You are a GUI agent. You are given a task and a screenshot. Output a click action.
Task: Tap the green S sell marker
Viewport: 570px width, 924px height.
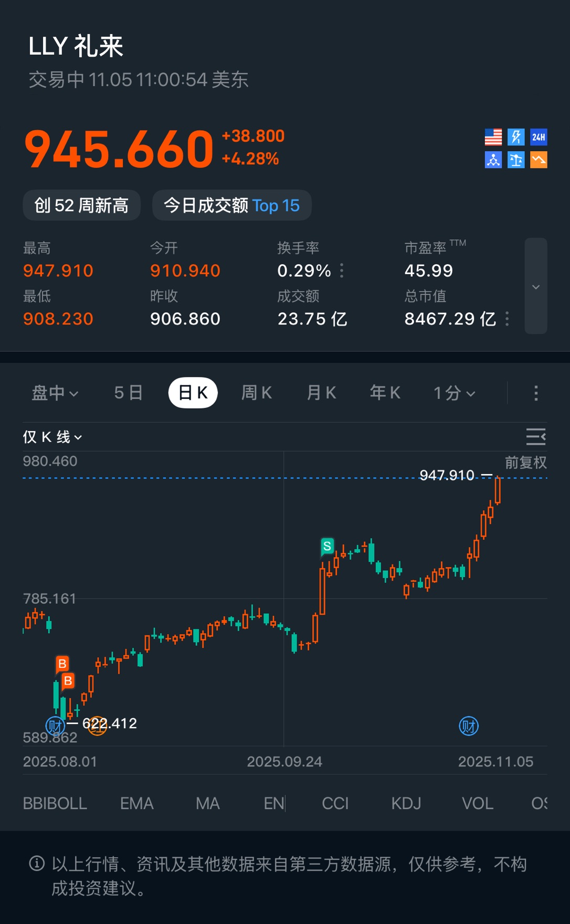point(327,547)
